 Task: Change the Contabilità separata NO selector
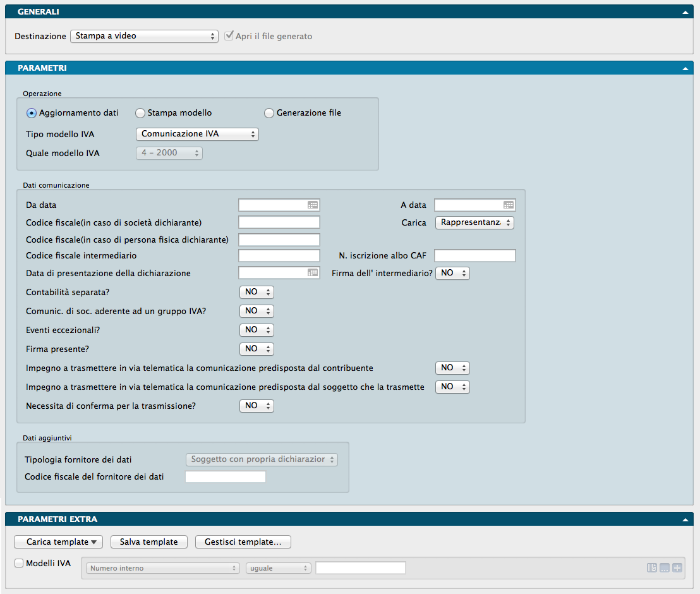(256, 292)
